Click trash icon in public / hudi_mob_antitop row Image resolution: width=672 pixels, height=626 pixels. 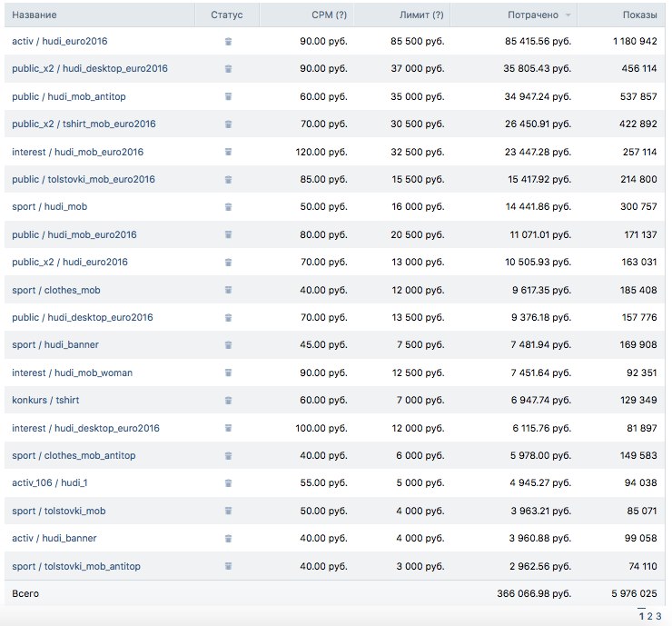click(228, 96)
